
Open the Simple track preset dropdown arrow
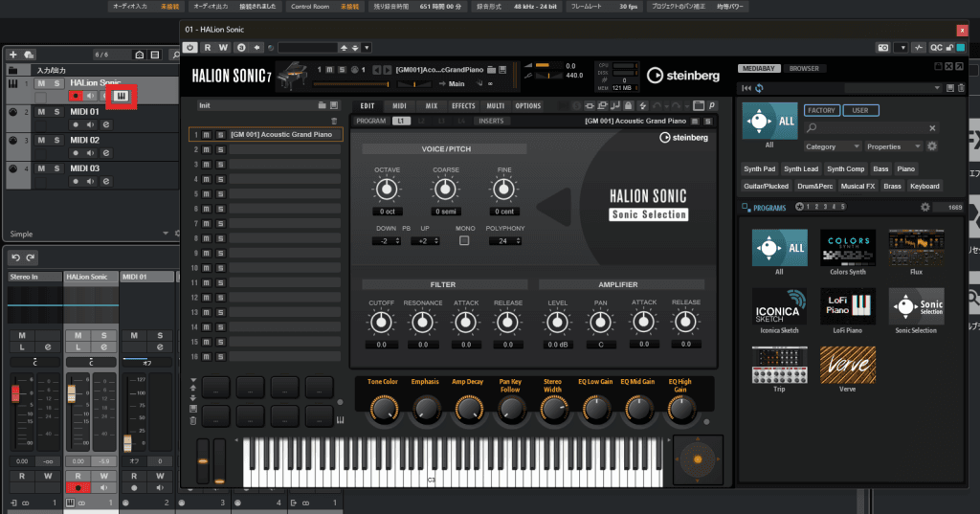click(166, 234)
